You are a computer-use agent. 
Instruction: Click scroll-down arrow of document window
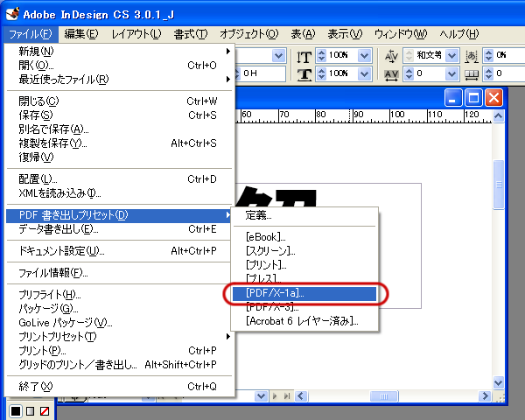click(499, 382)
